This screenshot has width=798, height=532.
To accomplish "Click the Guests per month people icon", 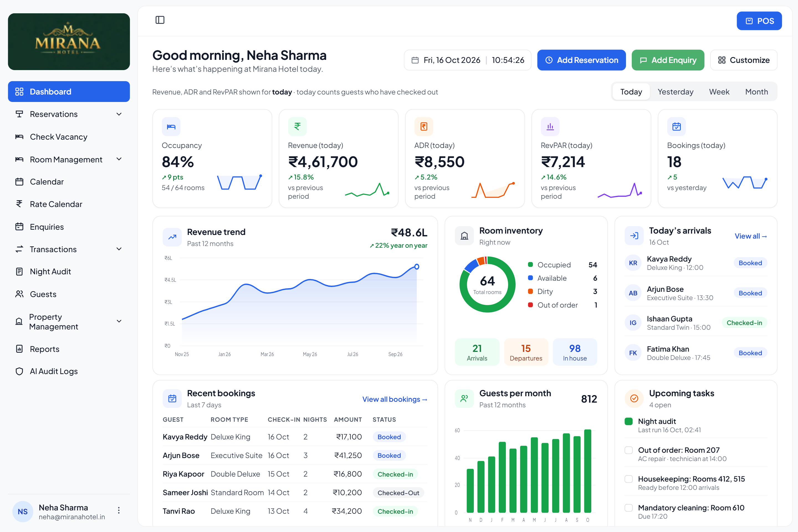I will pos(464,398).
